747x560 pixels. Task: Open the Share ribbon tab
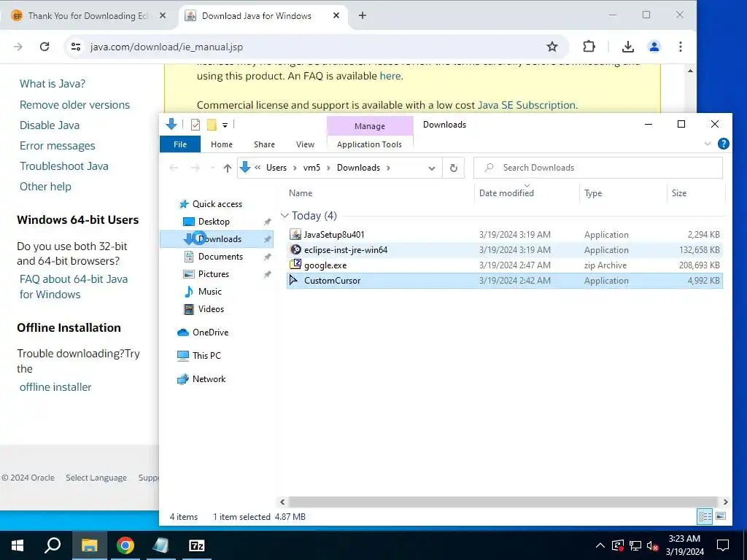(x=264, y=144)
